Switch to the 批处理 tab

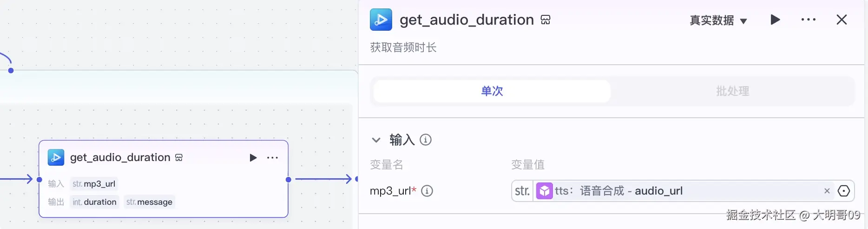(732, 91)
